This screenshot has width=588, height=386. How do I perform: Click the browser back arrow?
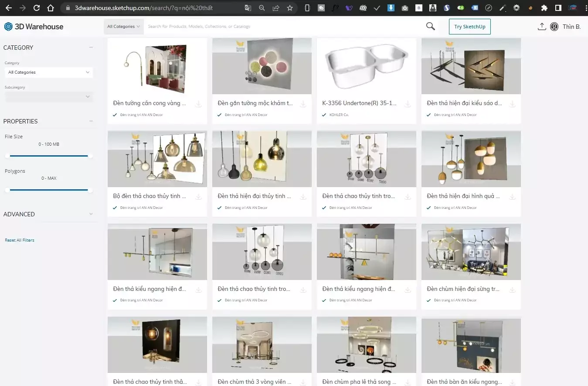[x=9, y=7]
